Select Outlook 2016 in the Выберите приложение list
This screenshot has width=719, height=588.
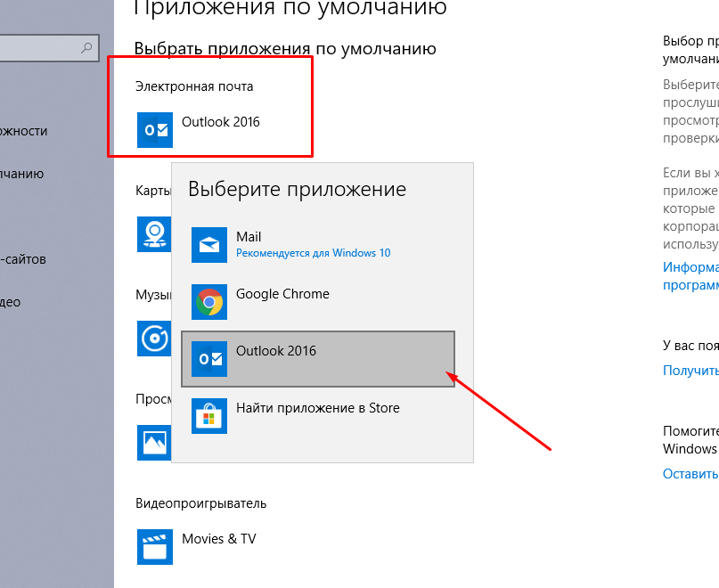pos(318,359)
